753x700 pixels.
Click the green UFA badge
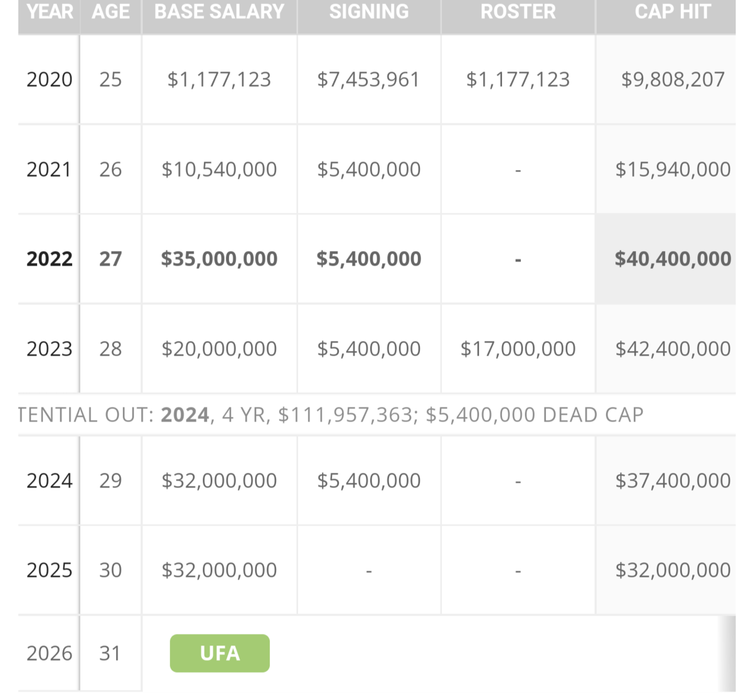click(x=220, y=654)
